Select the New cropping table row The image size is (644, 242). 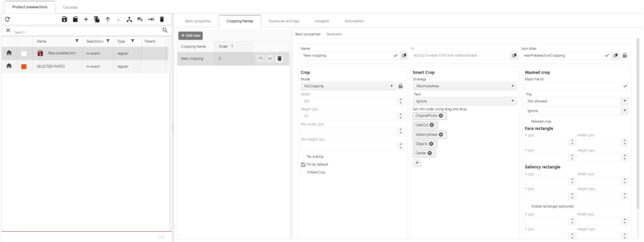pyautogui.click(x=233, y=58)
